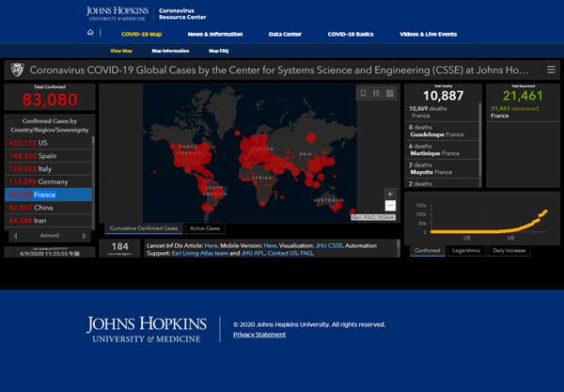Open Esri Living Atlas team link

point(199,253)
